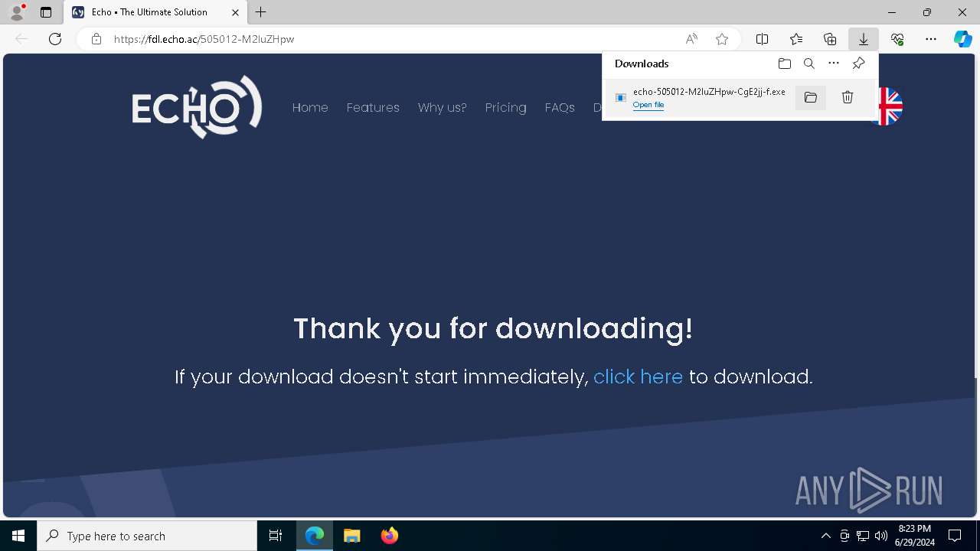This screenshot has width=980, height=551.
Task: Toggle split screen view
Action: tap(763, 39)
